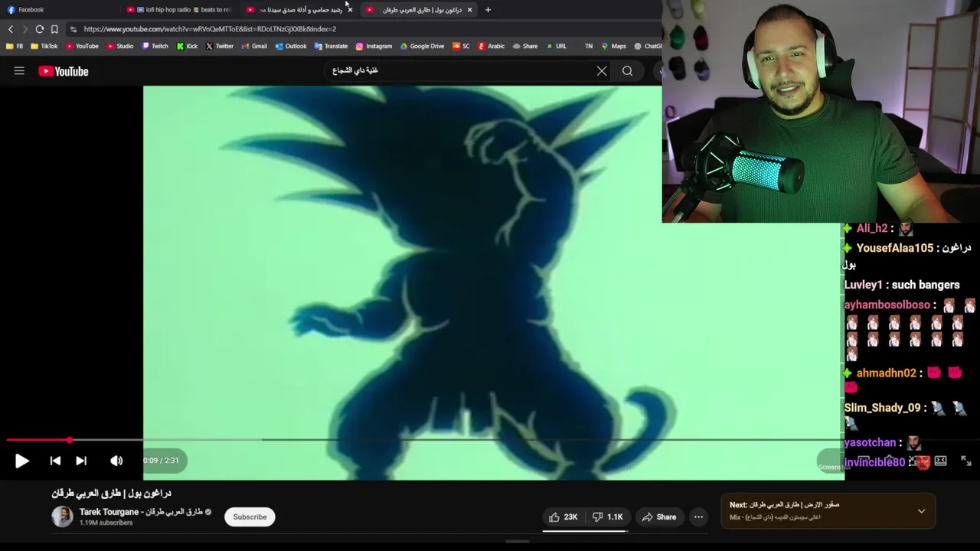
Task: Open the Google Drive bookmark
Action: 422,46
